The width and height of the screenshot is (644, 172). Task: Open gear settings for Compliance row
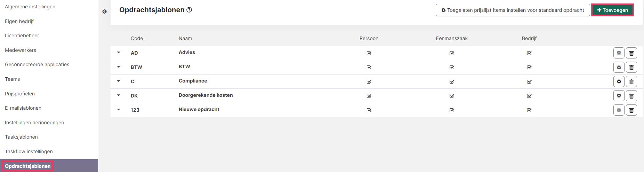619,81
